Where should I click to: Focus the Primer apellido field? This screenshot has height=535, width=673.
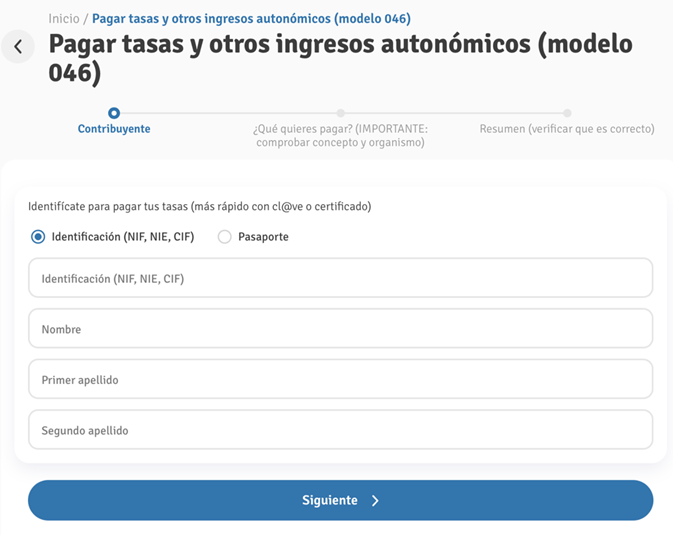pos(340,380)
